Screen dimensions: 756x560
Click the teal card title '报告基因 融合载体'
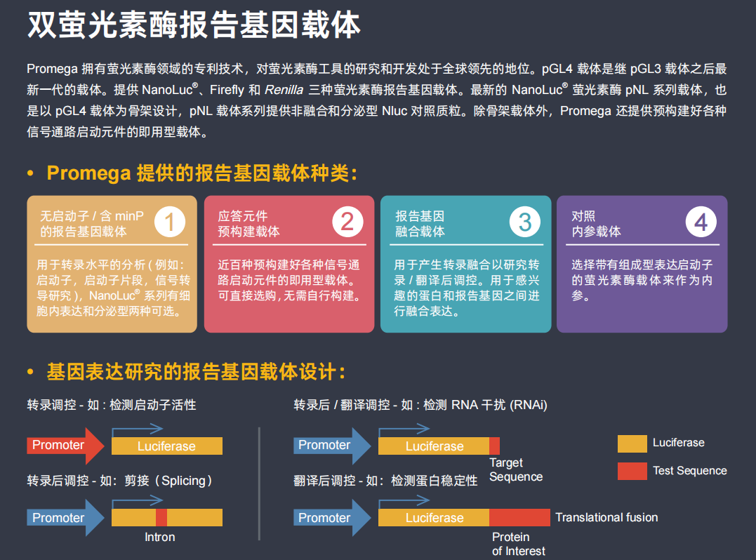(x=420, y=224)
